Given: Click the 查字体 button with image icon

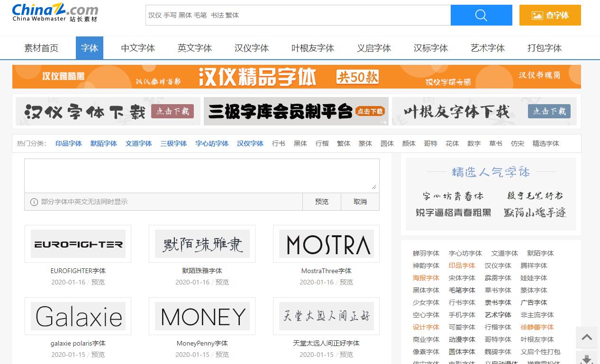Looking at the screenshot, I should point(550,15).
